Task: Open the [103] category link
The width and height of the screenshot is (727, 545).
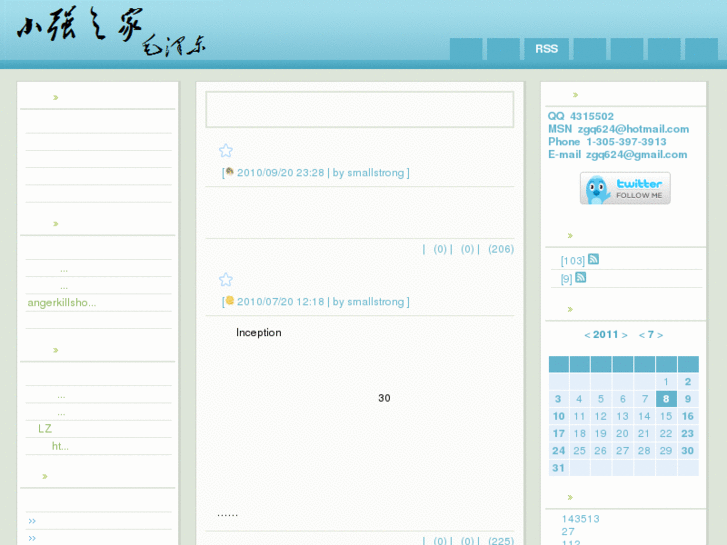Action: pos(573,261)
